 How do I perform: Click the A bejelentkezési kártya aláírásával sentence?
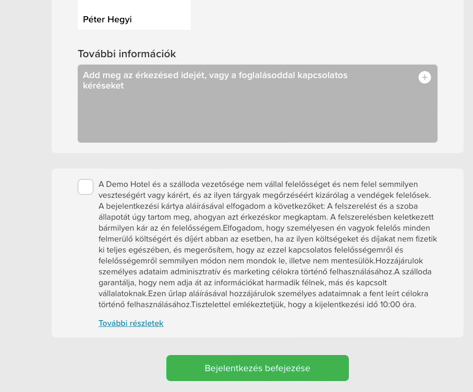pos(212,206)
